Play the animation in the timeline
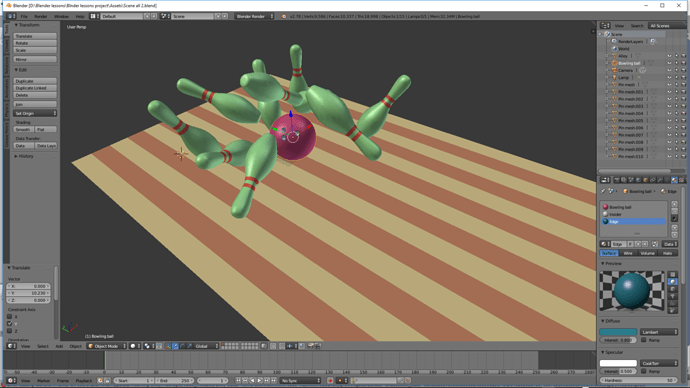Screen dimensions: 690x388 (x=259, y=381)
